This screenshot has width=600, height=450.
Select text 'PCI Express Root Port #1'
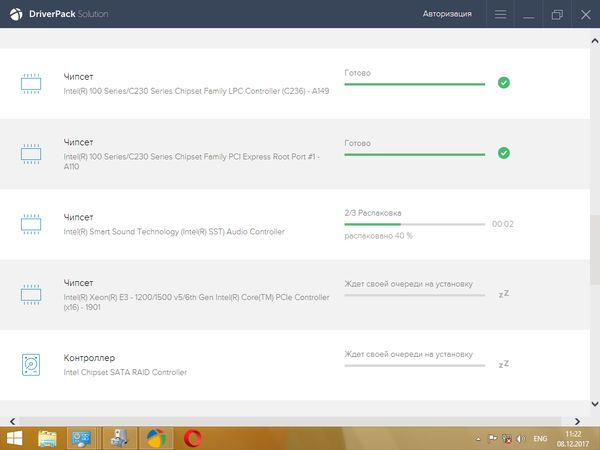click(x=272, y=157)
